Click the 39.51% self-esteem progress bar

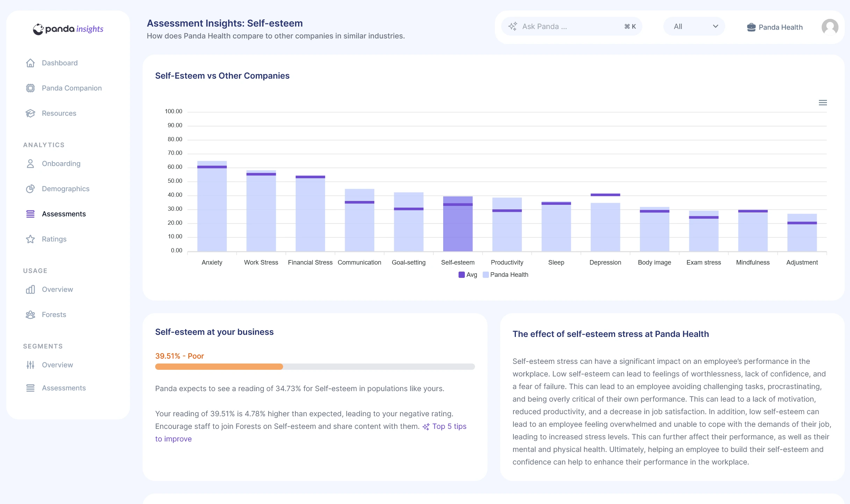point(315,367)
